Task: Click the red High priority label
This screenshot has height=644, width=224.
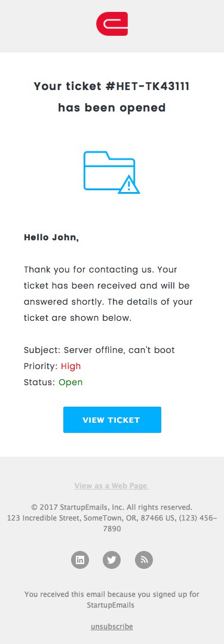Action: click(x=71, y=366)
